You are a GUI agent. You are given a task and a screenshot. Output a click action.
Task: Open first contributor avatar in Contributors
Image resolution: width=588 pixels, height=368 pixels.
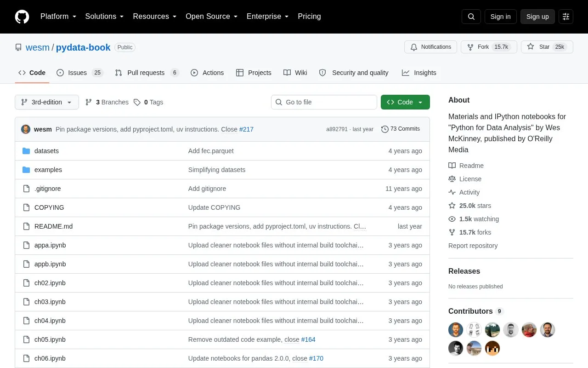point(456,330)
